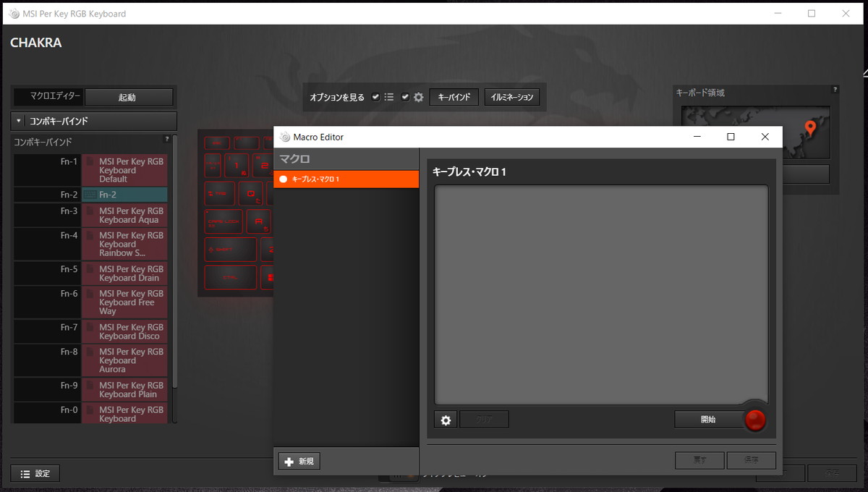Viewport: 868px width, 492px height.
Task: Click the イルミネーション button
Action: [512, 97]
